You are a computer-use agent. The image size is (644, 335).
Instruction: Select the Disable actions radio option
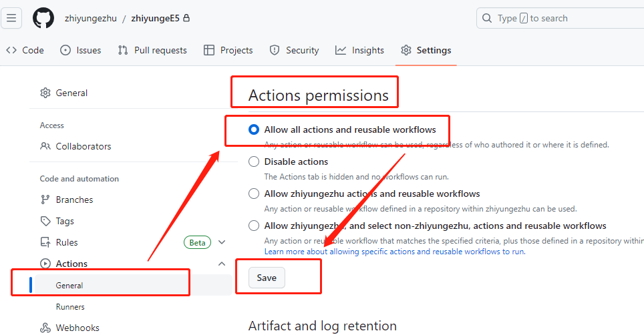[x=254, y=161]
